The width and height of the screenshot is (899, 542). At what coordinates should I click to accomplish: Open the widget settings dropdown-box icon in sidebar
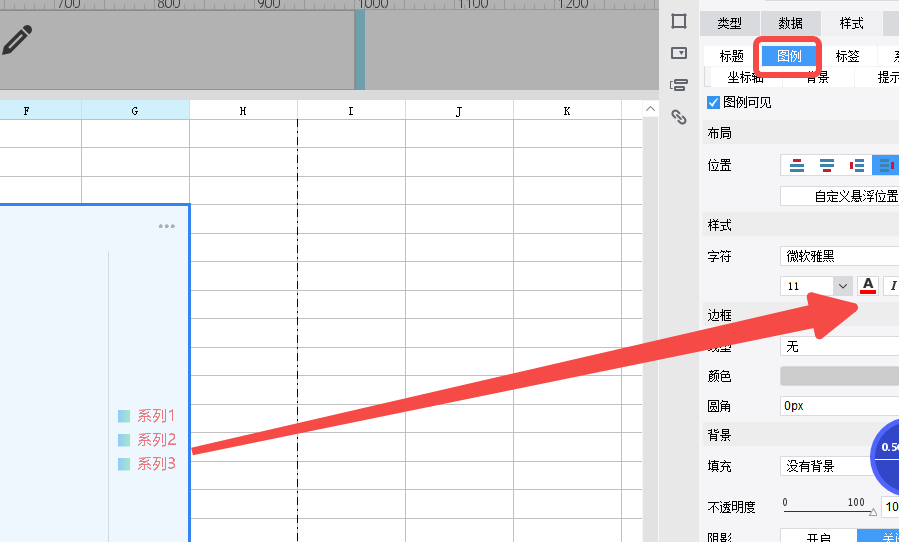click(679, 53)
